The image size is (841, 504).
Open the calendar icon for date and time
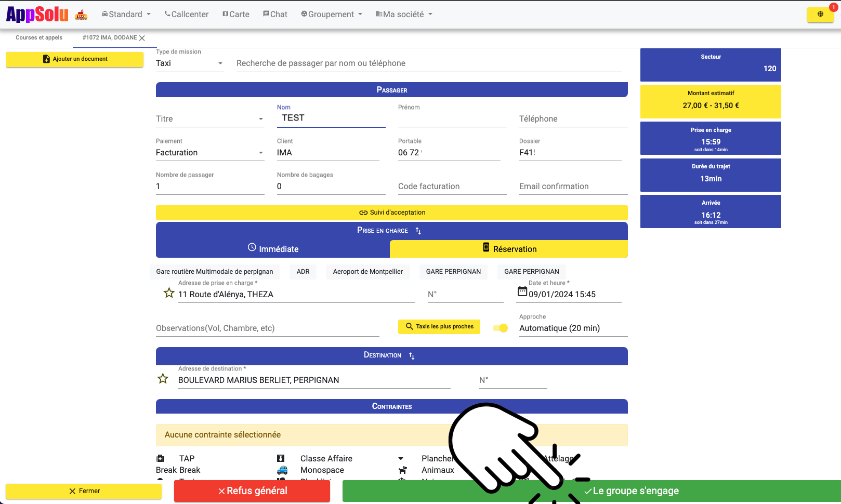pos(522,291)
